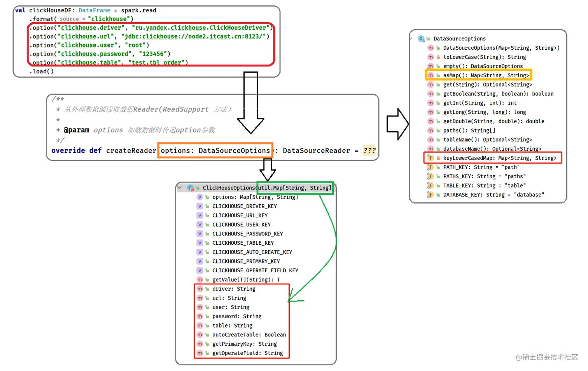Collapse the ClickHouseOptions structure tree
The image size is (588, 371).
point(179,188)
